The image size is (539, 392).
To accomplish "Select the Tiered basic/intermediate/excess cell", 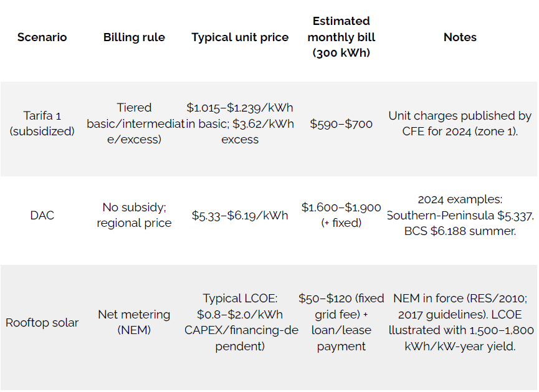I will (x=134, y=123).
